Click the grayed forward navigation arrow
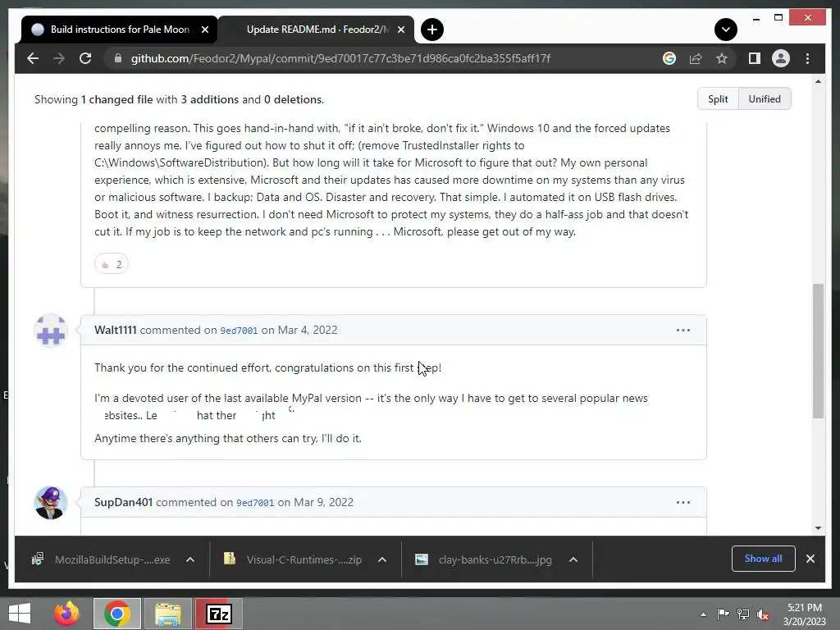840x630 pixels. coord(59,58)
